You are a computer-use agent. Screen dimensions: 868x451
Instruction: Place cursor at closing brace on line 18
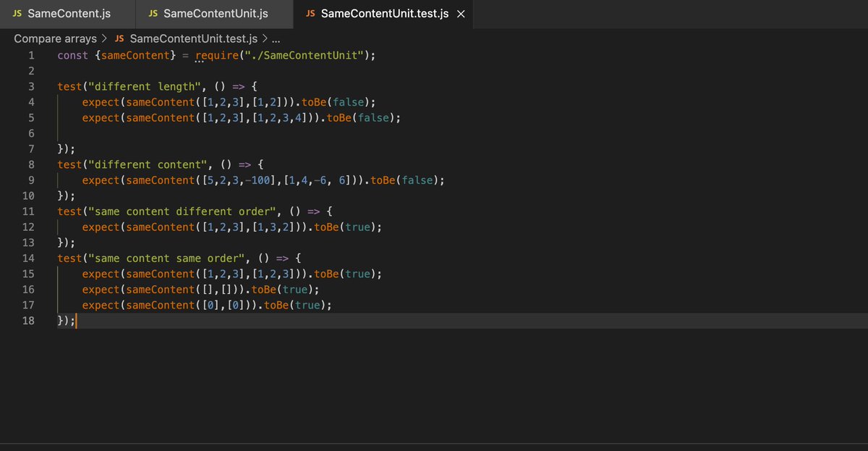pyautogui.click(x=61, y=321)
